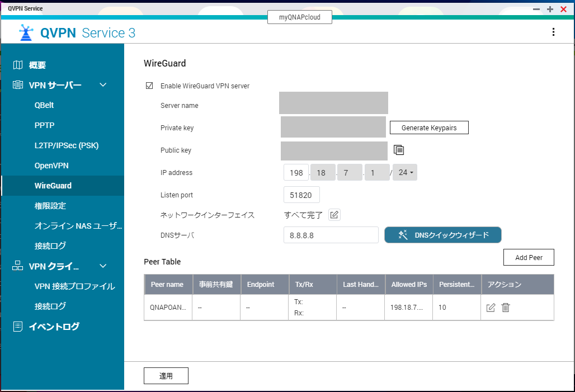This screenshot has height=392, width=575.
Task: Open 接続ログ under VPN server
Action: click(x=50, y=245)
